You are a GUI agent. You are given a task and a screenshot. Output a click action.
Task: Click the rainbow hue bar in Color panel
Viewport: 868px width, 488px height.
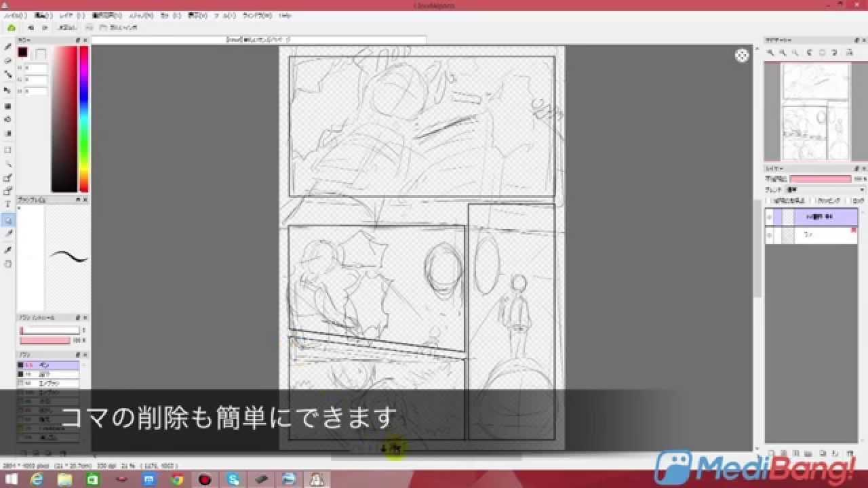click(x=84, y=119)
